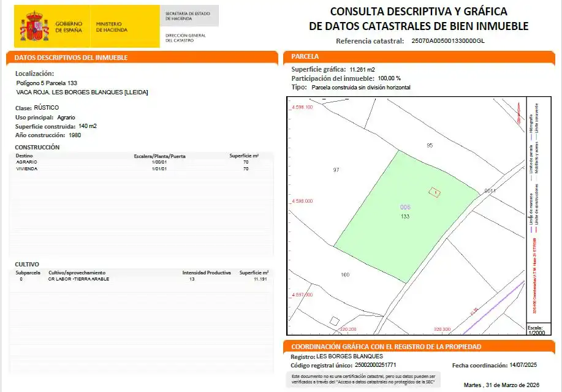Click the Agrario uso principal value
Viewport: 562px width, 392px height.
pyautogui.click(x=66, y=118)
